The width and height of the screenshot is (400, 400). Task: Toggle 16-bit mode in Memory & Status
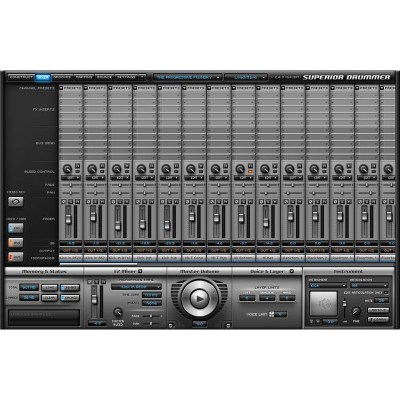click(70, 287)
